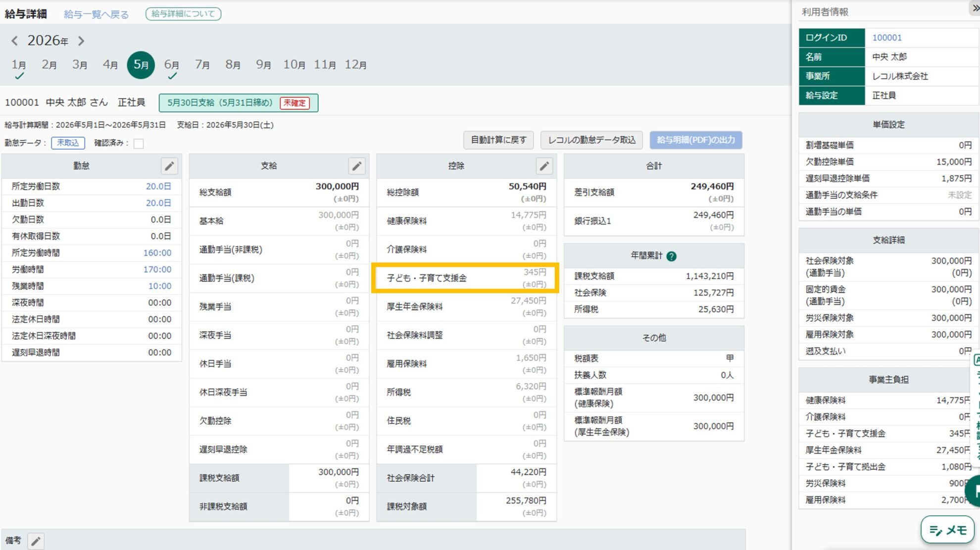This screenshot has height=550, width=980.
Task: Check the 確認済み checkbox
Action: click(139, 143)
